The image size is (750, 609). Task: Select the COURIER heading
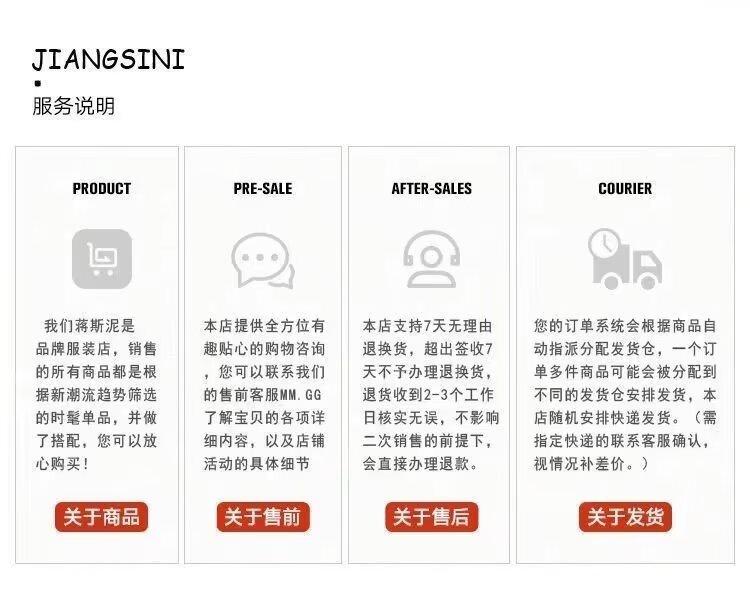pyautogui.click(x=625, y=188)
